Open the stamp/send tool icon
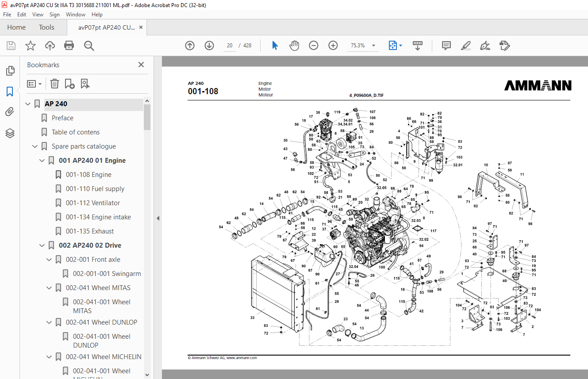The image size is (588, 379). pos(504,46)
